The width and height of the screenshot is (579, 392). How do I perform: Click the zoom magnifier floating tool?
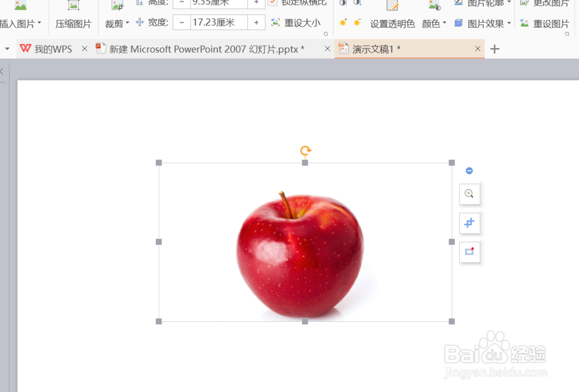(x=470, y=194)
